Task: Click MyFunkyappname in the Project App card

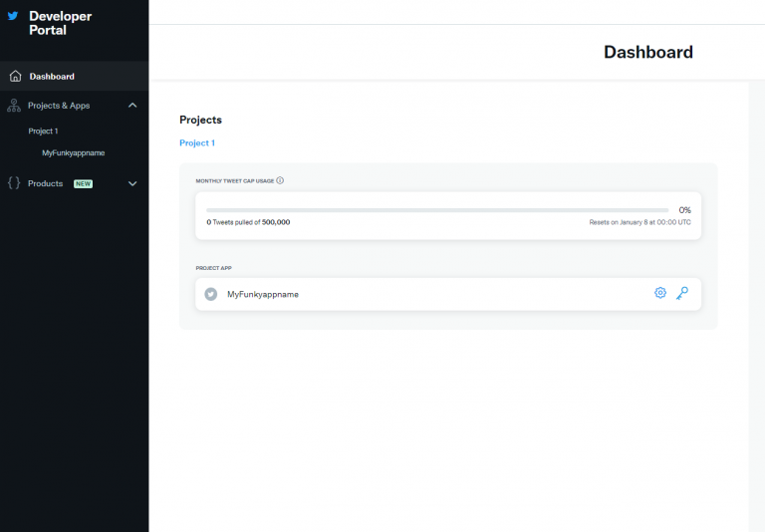Action: pos(263,294)
